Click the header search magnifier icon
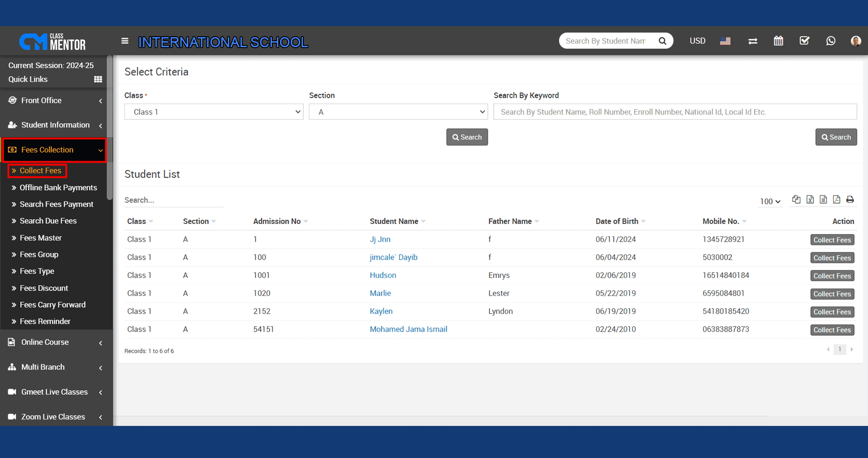This screenshot has height=458, width=868. (x=663, y=41)
